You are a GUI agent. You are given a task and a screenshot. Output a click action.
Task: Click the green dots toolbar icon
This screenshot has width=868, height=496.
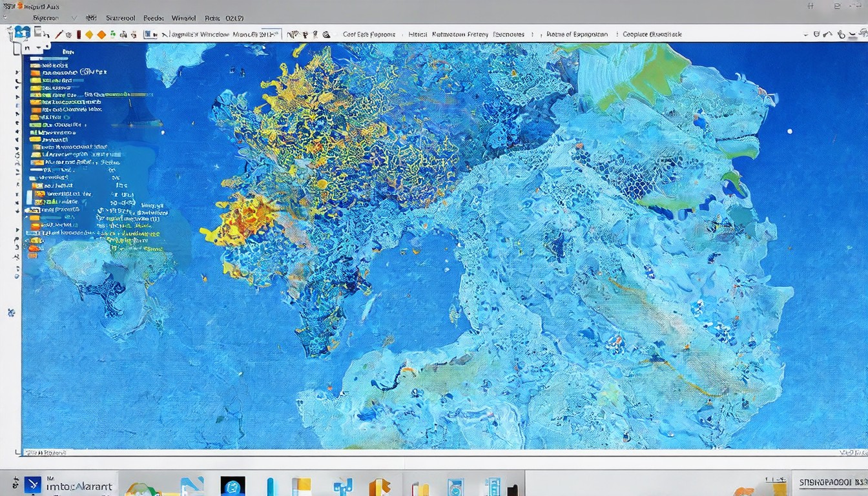[x=112, y=34]
